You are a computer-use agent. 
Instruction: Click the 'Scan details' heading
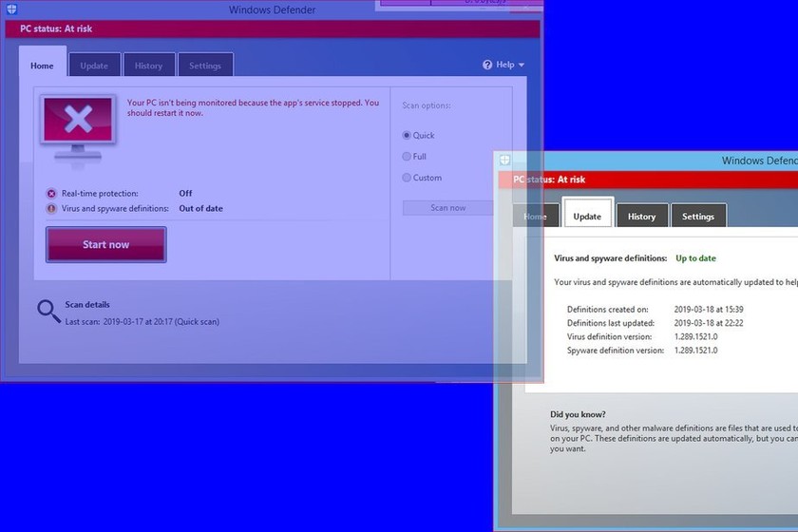coord(87,304)
